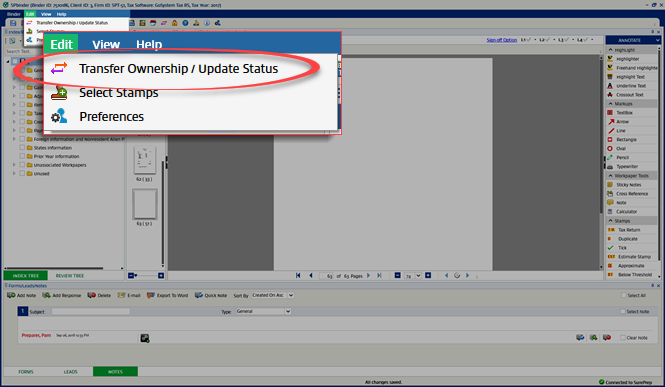
Task: Check the Select Note checkbox
Action: pos(623,312)
